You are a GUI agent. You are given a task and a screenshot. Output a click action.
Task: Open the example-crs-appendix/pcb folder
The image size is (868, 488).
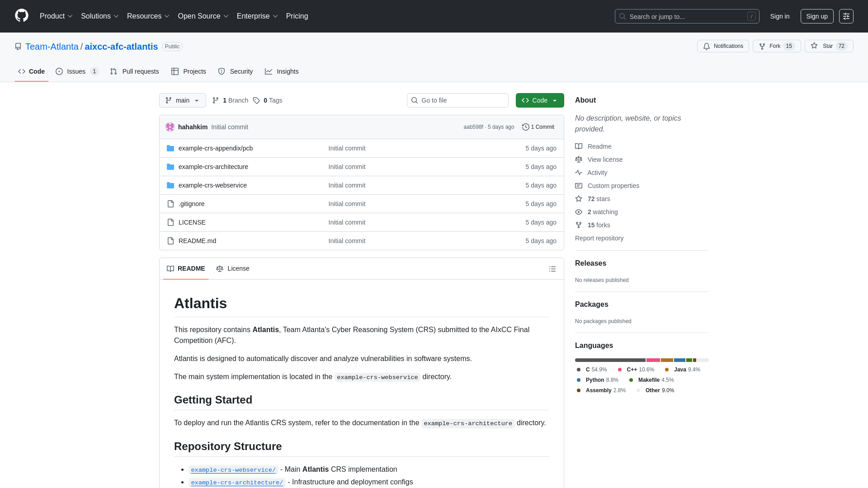215,148
